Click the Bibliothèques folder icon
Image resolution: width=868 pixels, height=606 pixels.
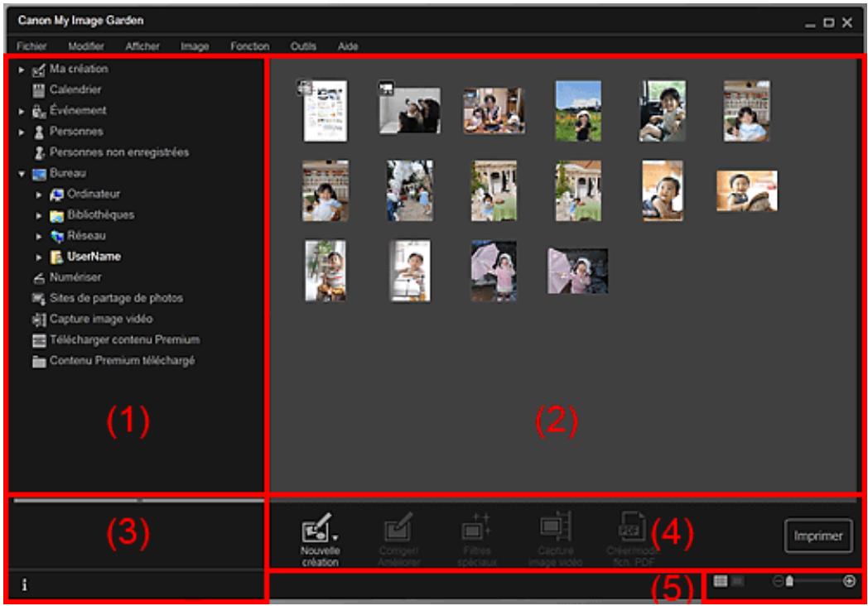tap(56, 216)
